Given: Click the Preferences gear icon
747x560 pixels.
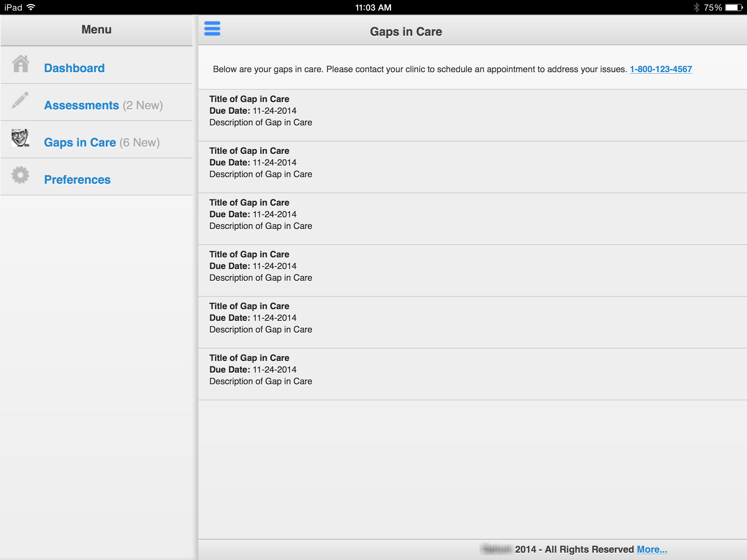Looking at the screenshot, I should [x=20, y=175].
